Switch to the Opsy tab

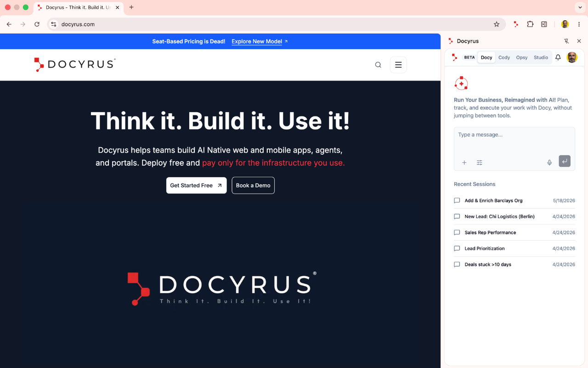522,57
